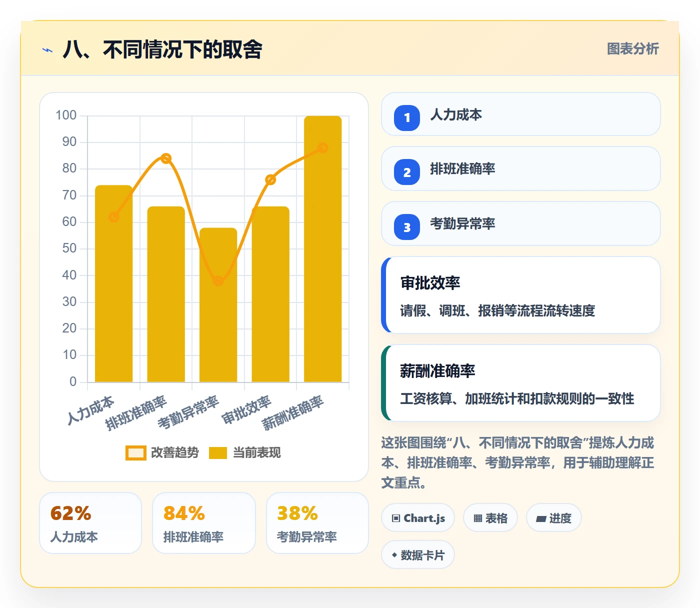Click the trend line point on 考勤异常率
Screen dimensions: 700x608
[x=218, y=281]
